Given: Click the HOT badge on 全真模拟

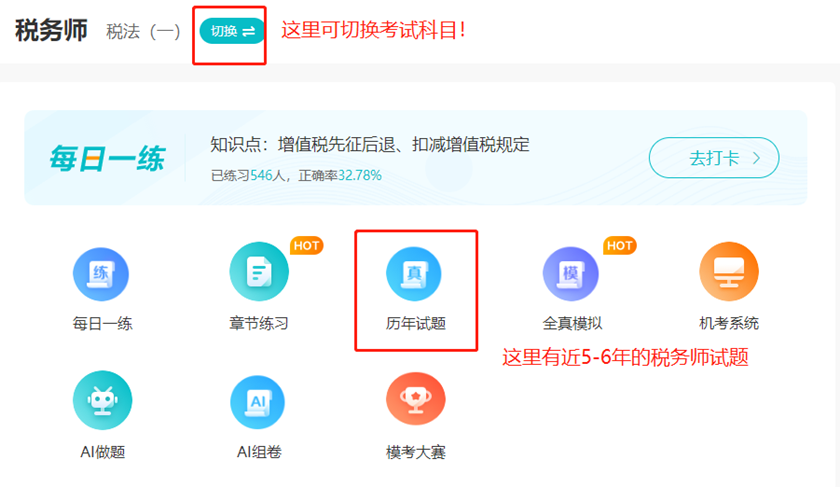Looking at the screenshot, I should click(620, 245).
